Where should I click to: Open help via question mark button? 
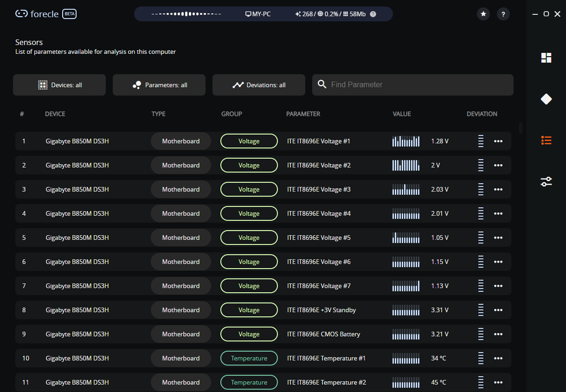point(503,14)
